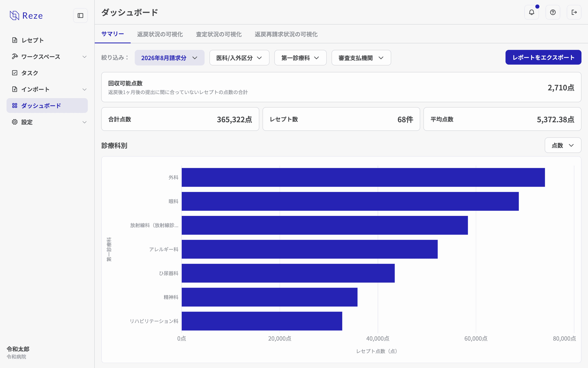The image size is (588, 368).
Task: Open the 点数 chart metric dropdown
Action: point(563,145)
